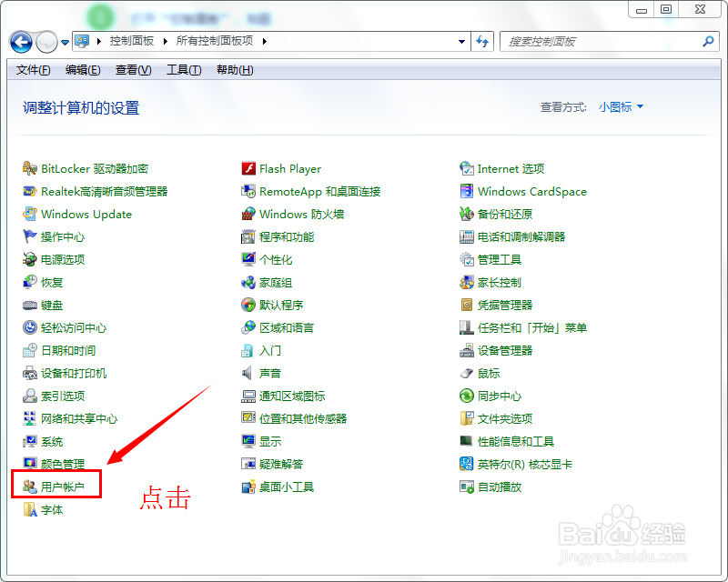
Task: Click the 字体 fonts folder icon
Action: (x=30, y=509)
